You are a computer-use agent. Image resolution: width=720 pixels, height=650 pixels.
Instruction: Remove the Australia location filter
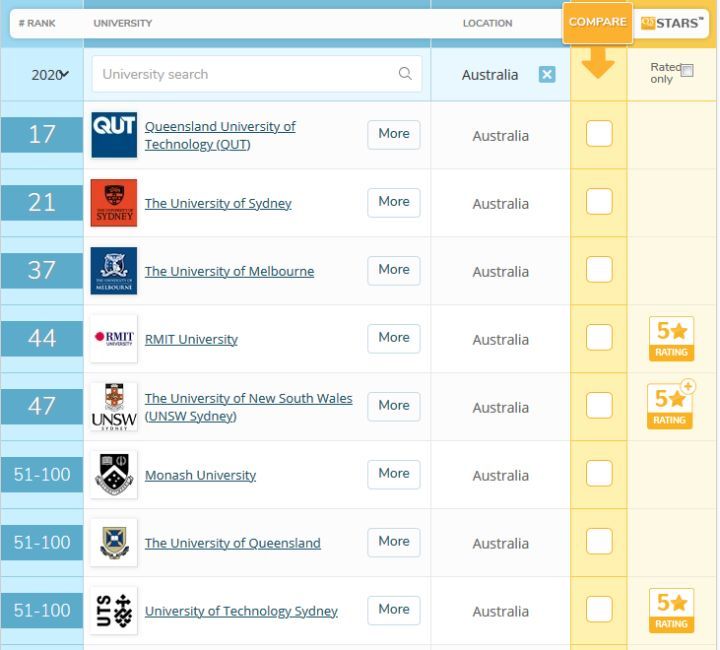(546, 74)
